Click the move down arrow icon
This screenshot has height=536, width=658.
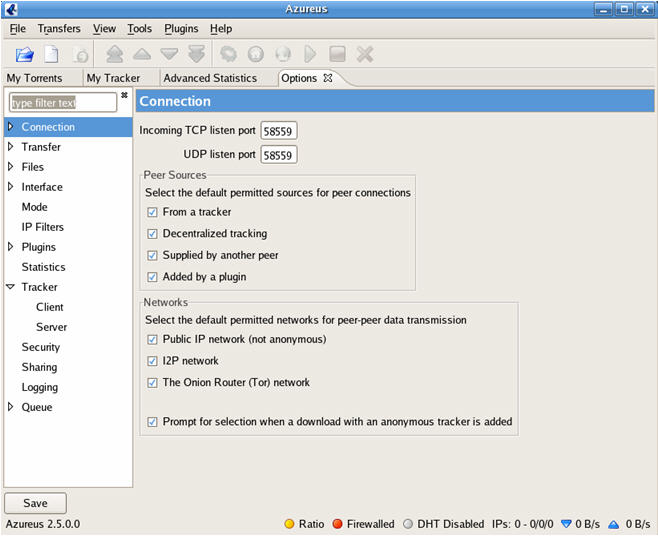tap(169, 54)
